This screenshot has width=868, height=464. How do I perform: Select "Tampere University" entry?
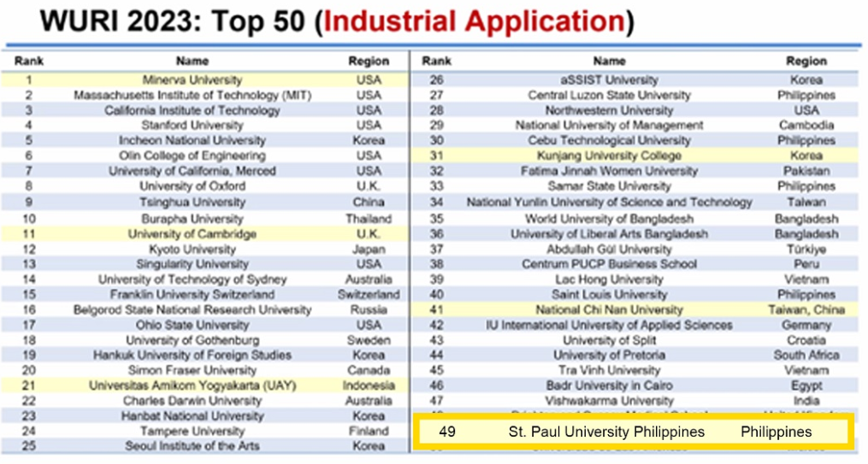click(192, 432)
